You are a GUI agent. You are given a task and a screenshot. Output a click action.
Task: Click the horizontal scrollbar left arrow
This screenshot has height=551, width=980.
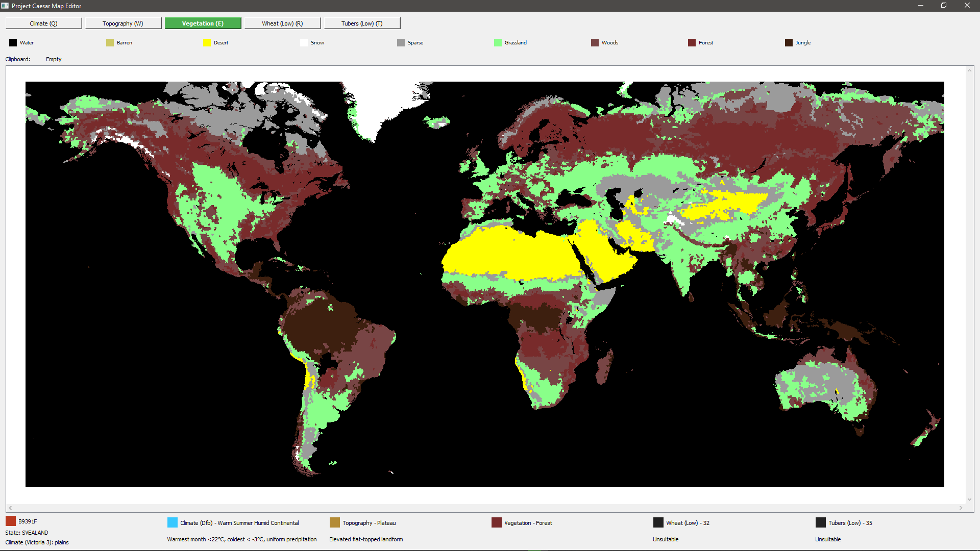(x=10, y=508)
